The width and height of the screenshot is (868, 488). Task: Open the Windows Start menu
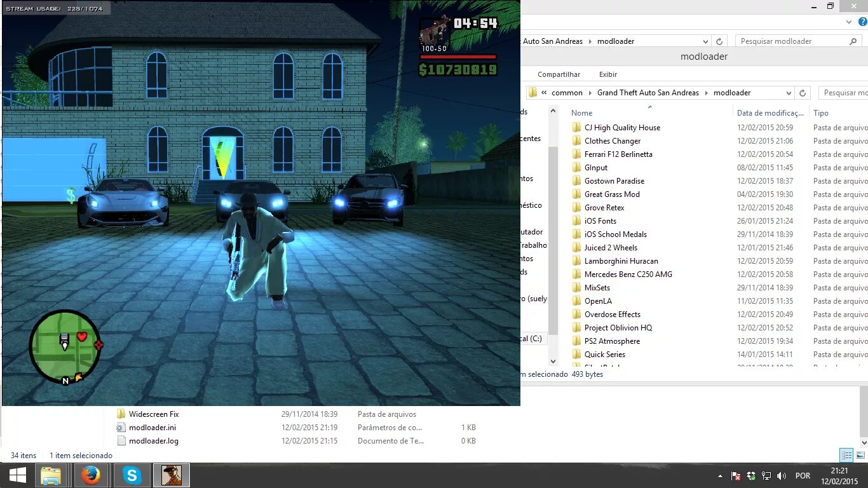pos(17,475)
